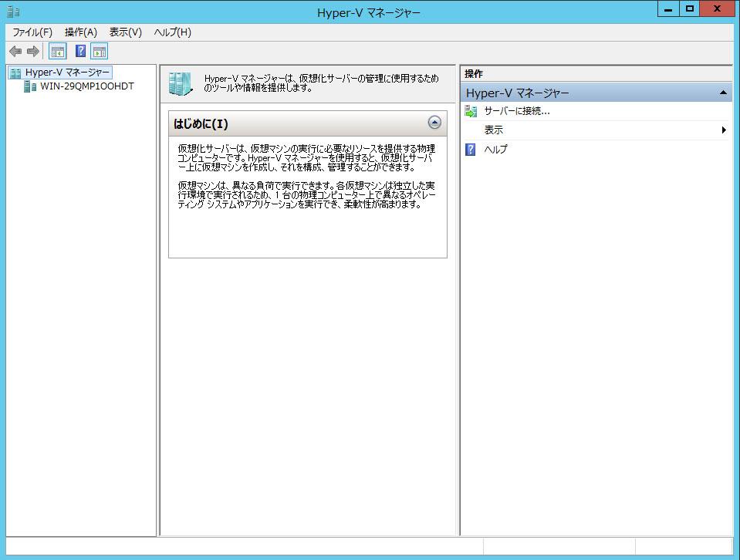Click ヘルプ in the actions pane
This screenshot has height=560, width=740.
click(495, 150)
